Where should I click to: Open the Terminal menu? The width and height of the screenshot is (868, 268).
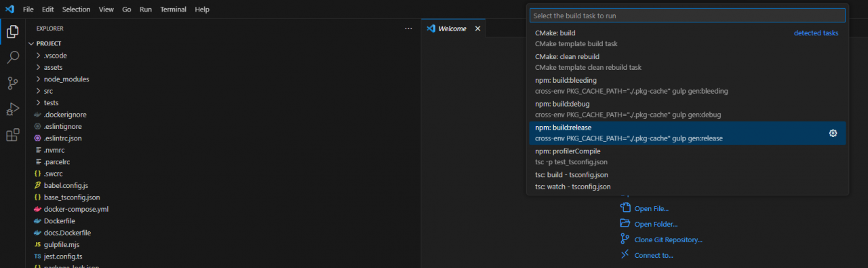click(x=174, y=9)
